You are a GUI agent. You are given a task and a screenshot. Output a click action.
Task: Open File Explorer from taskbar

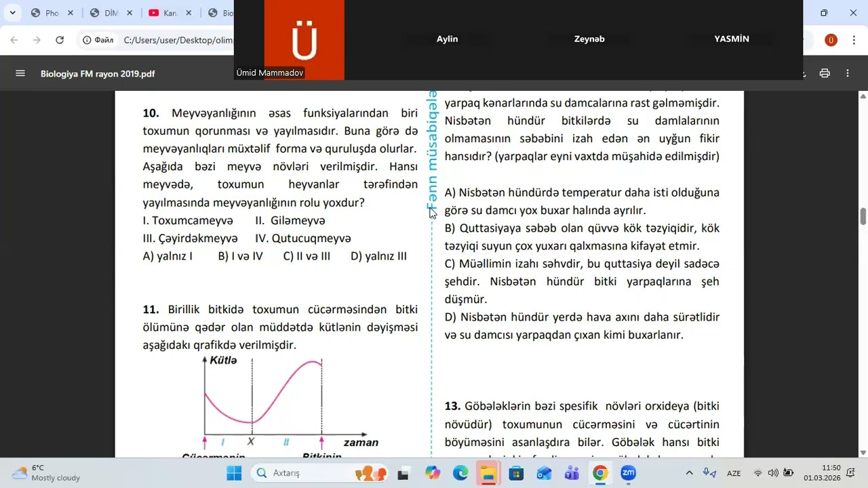click(x=488, y=473)
